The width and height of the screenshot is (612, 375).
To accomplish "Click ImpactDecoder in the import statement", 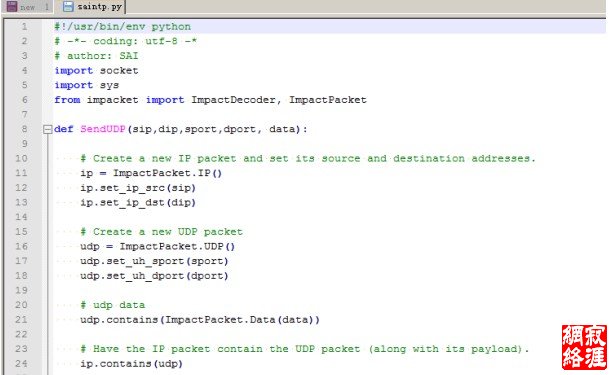I will pos(233,100).
